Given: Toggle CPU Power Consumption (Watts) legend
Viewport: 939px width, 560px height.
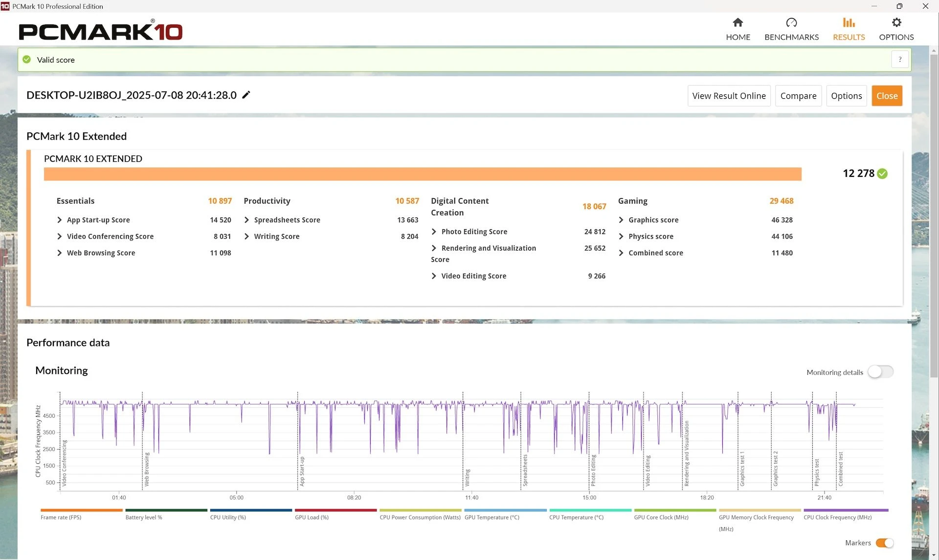Looking at the screenshot, I should point(420,514).
